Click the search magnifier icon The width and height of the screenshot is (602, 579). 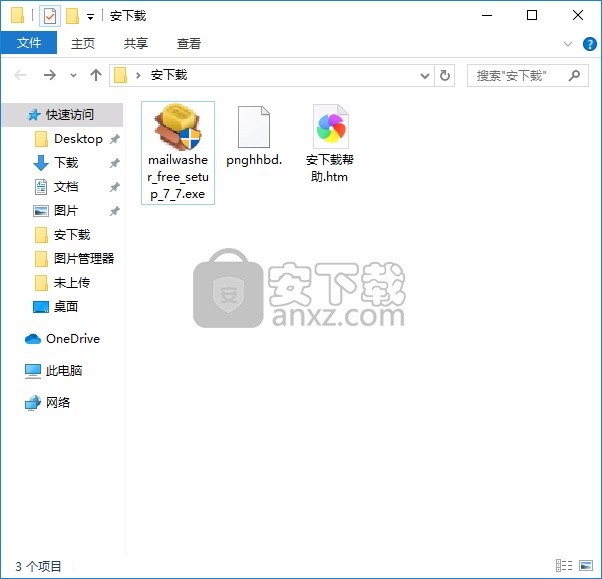tap(574, 75)
